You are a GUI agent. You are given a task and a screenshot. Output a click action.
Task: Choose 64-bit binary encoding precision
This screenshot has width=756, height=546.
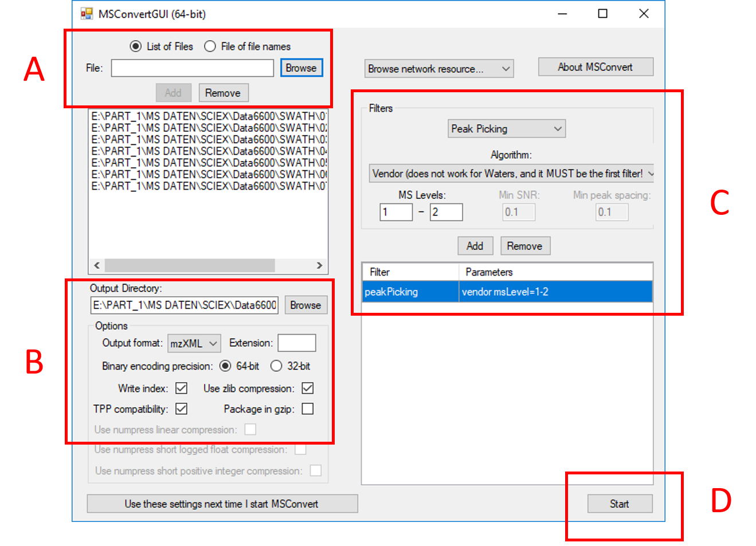point(225,366)
